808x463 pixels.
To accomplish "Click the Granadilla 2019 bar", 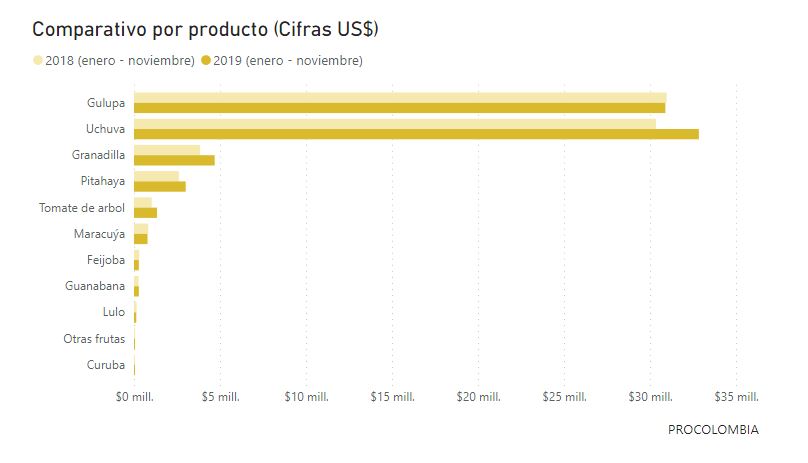I will point(174,160).
